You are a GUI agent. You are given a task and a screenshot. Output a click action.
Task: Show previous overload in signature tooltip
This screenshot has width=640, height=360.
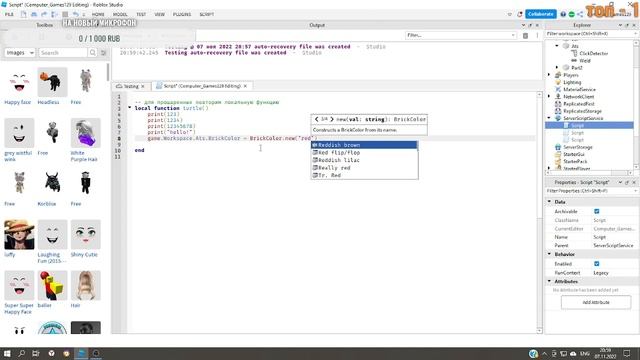pos(316,119)
